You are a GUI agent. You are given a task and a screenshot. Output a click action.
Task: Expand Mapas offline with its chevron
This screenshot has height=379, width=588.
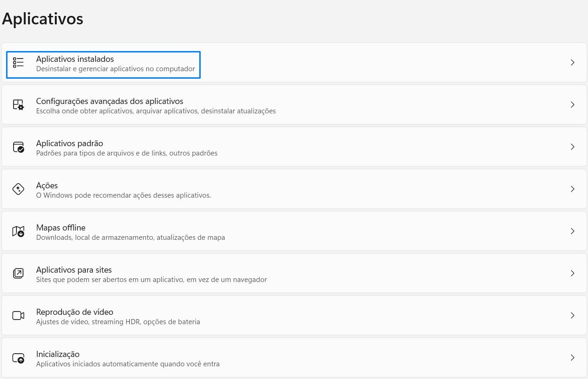(572, 231)
